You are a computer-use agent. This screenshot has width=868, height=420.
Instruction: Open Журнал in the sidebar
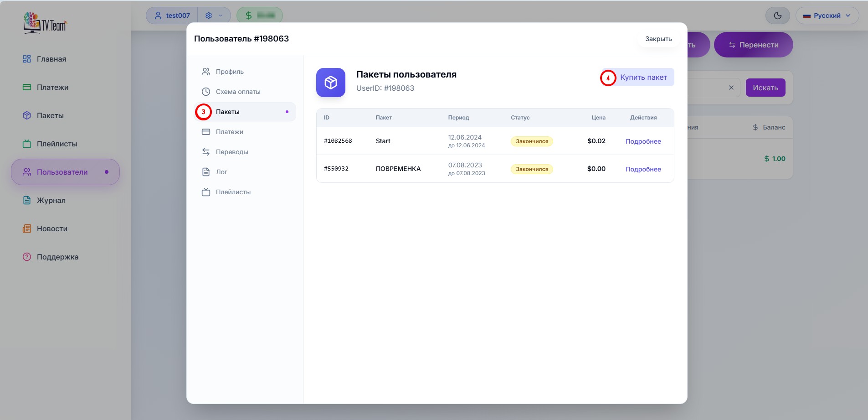(51, 200)
